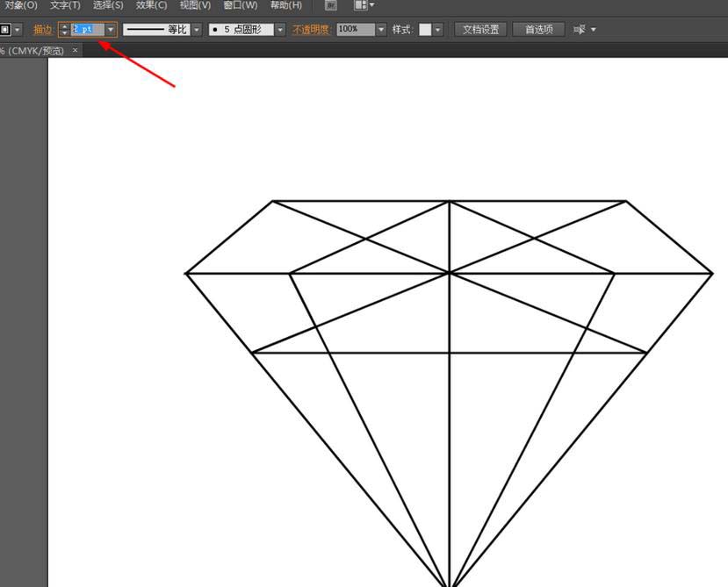Close the CMYK/预览 document tab

point(75,50)
